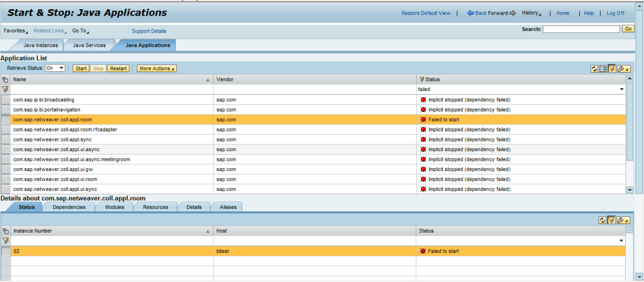
Task: Click Application List scrollbar down arrow
Action: coord(629,190)
